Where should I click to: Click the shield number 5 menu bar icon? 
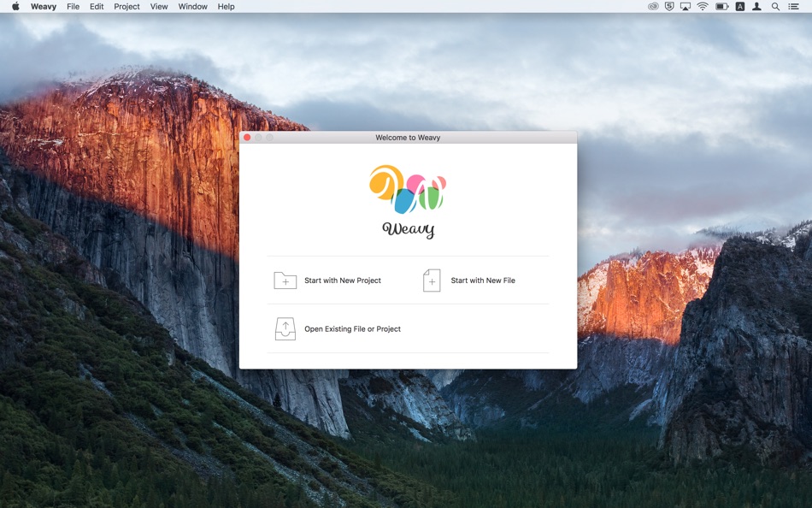(x=669, y=6)
